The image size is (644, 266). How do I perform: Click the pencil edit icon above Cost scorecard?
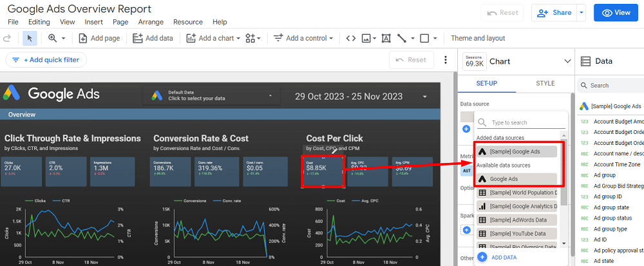334,151
